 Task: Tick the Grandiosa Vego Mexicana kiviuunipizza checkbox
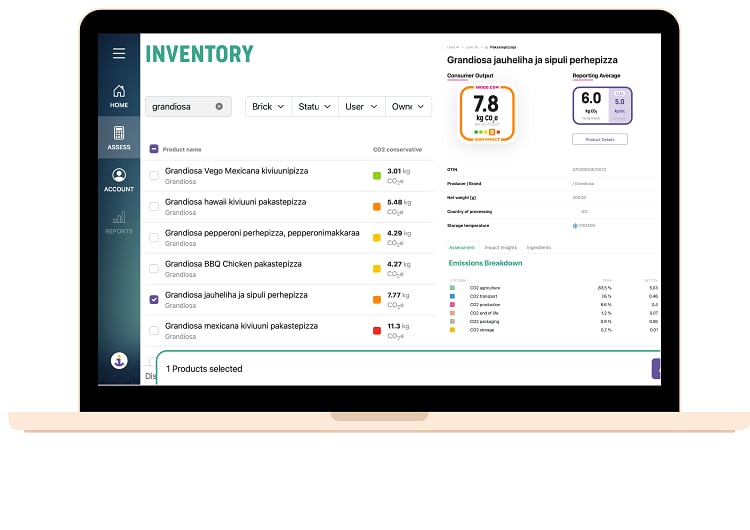pos(153,176)
